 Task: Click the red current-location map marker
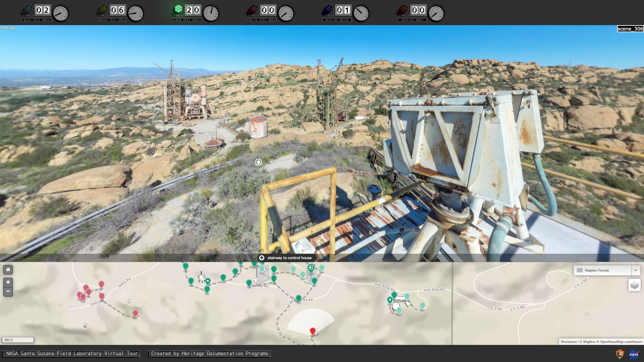tap(313, 331)
